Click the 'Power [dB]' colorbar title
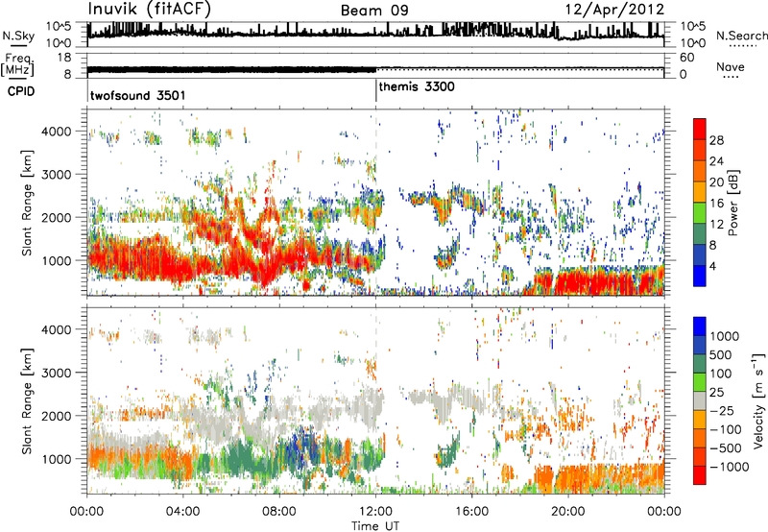This screenshot has height=532, width=768. [733, 203]
